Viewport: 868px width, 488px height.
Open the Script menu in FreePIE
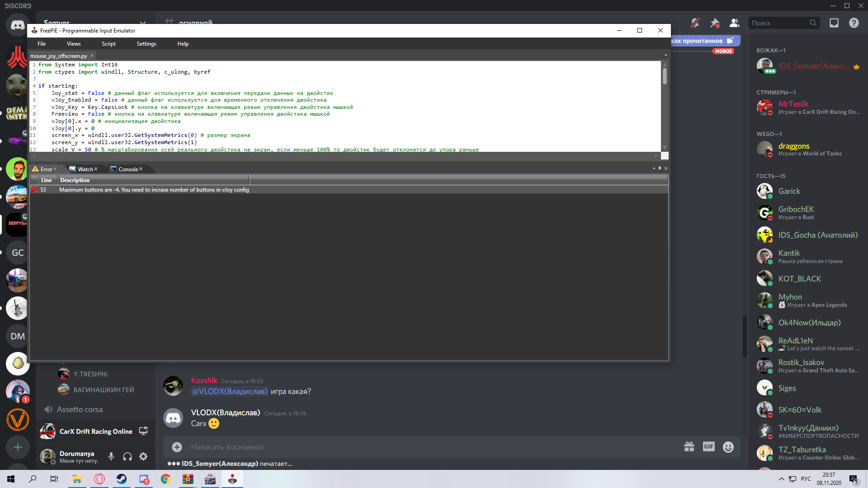click(x=108, y=44)
